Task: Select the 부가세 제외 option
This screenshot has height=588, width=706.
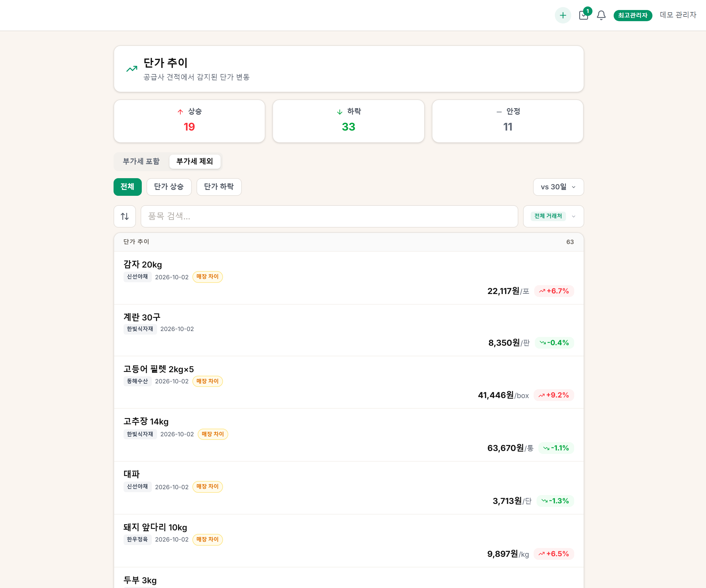Action: (195, 162)
